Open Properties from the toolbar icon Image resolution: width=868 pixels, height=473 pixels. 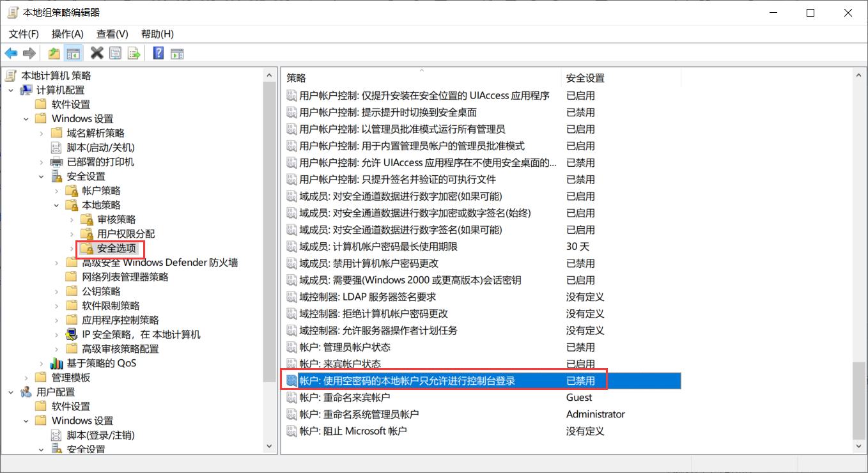[x=115, y=53]
